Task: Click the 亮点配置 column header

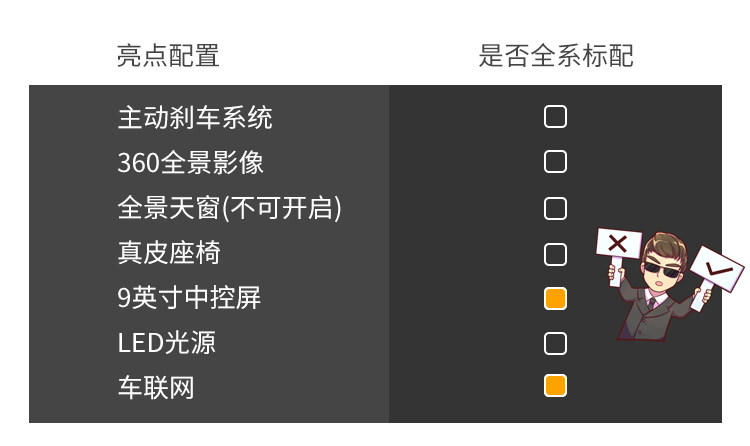Action: coord(168,56)
